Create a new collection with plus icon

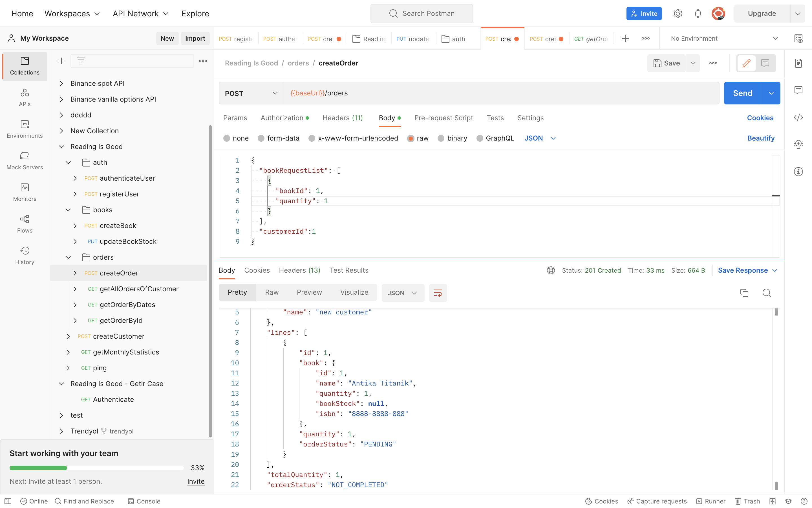[61, 61]
